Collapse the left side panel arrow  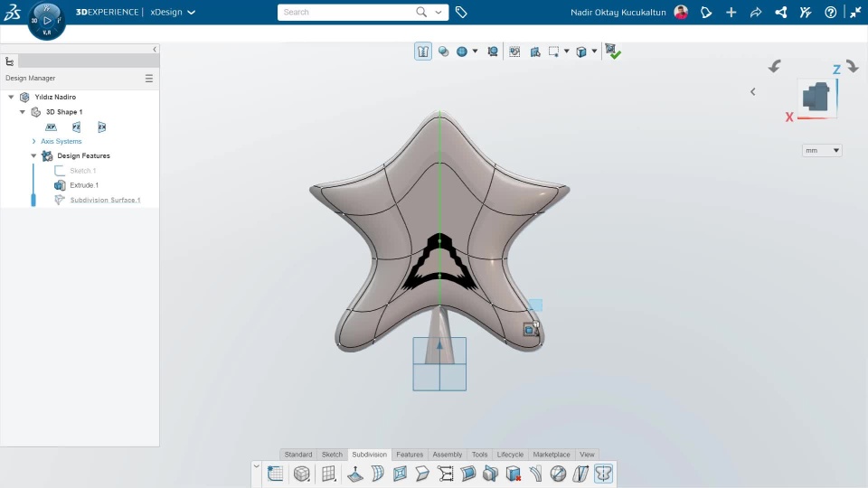pos(155,49)
